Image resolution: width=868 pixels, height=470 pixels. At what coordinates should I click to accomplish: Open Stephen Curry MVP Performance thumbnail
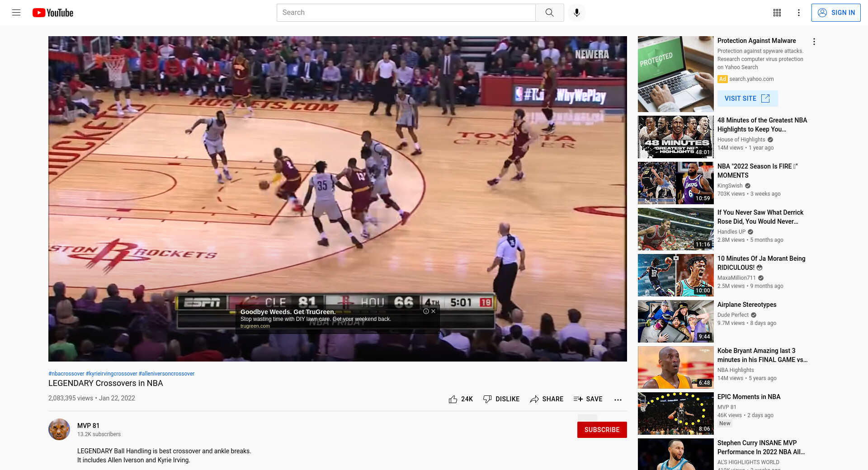(675, 454)
